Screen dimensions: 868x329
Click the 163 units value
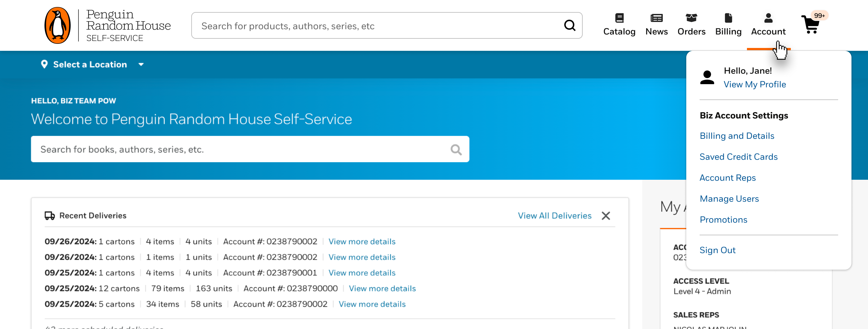tap(214, 289)
